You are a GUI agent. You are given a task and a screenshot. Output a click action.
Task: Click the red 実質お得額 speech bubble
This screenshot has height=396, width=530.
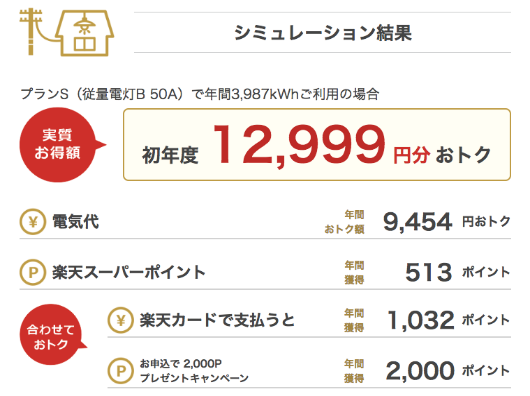[x=61, y=145]
